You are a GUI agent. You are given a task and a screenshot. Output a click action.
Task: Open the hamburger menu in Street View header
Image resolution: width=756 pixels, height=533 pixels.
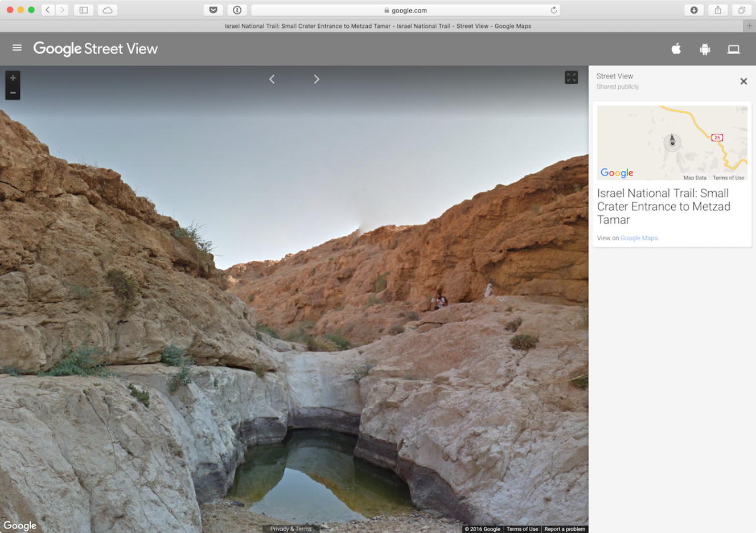coord(17,48)
